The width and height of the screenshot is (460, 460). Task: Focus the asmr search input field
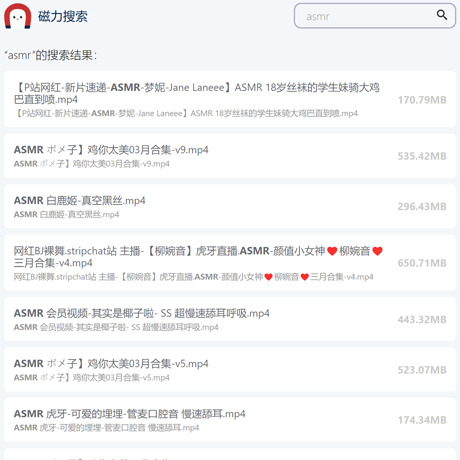click(x=375, y=16)
